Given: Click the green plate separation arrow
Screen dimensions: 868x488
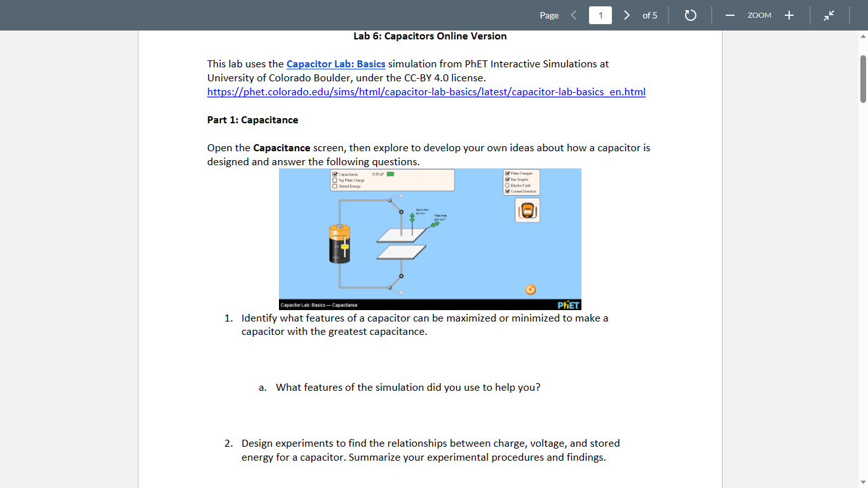Looking at the screenshot, I should click(412, 217).
